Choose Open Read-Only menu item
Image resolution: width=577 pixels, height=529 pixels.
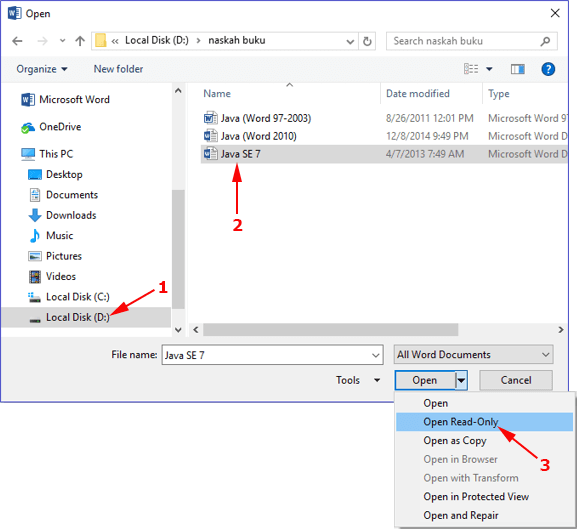tap(484, 422)
